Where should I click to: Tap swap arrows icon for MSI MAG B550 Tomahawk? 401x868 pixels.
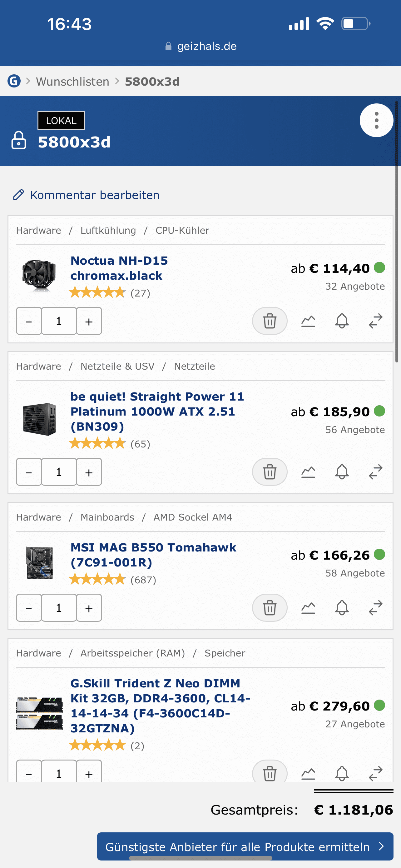(375, 607)
